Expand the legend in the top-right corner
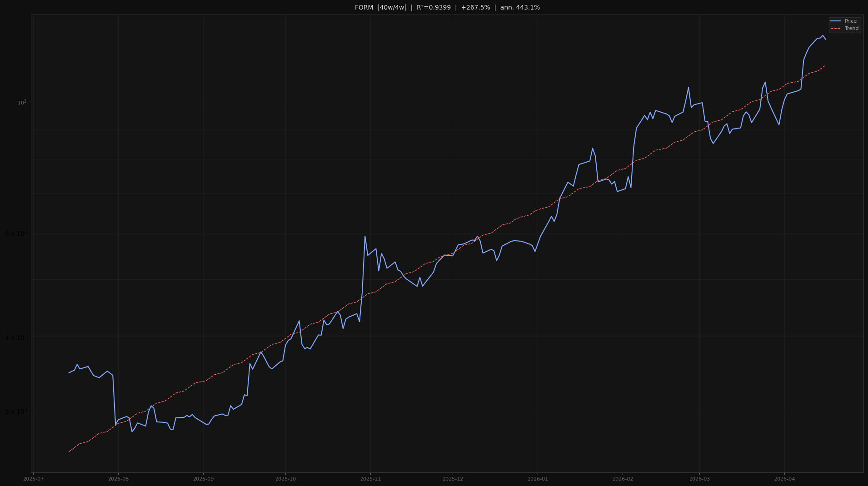The image size is (868, 486). point(844,25)
